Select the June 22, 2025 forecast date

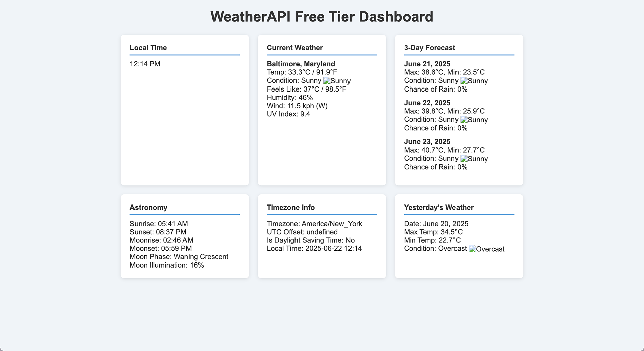(427, 103)
